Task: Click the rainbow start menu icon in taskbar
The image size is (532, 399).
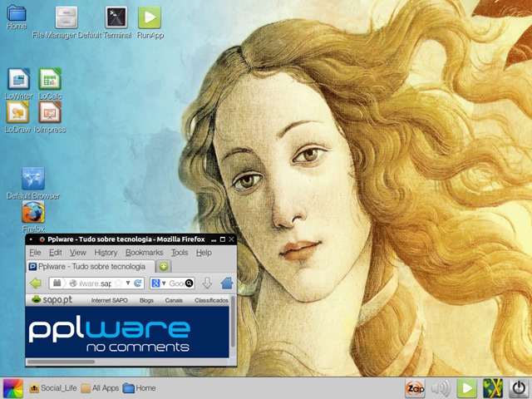Action: click(x=13, y=388)
